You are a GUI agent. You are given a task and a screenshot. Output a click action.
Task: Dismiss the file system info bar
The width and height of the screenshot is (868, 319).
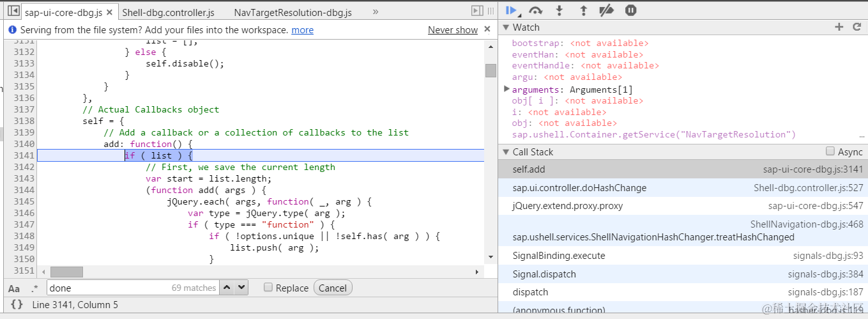[487, 29]
